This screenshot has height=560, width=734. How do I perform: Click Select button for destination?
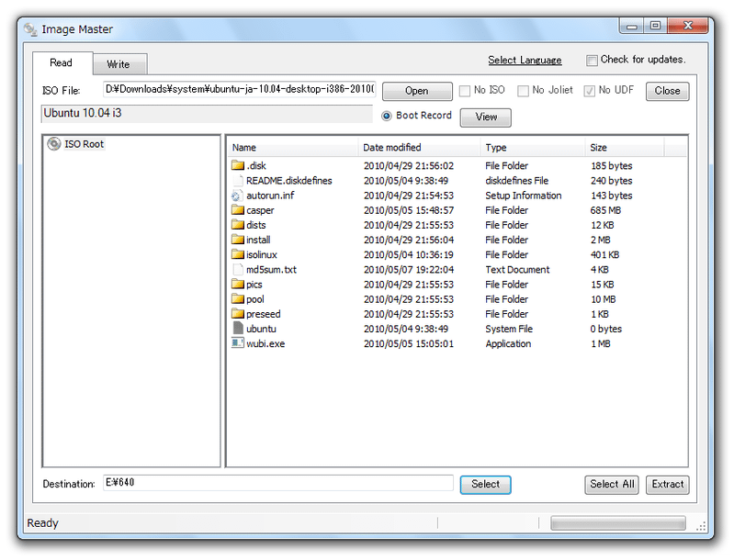coord(485,484)
